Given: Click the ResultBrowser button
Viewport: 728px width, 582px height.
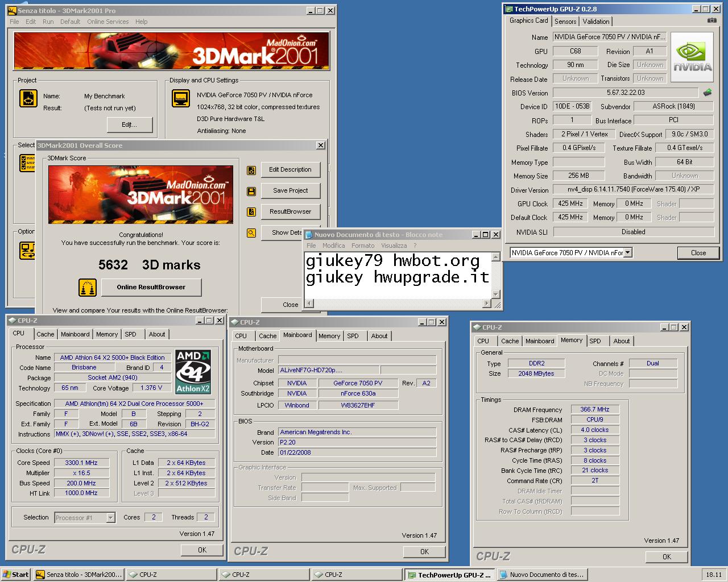Looking at the screenshot, I should coord(290,212).
